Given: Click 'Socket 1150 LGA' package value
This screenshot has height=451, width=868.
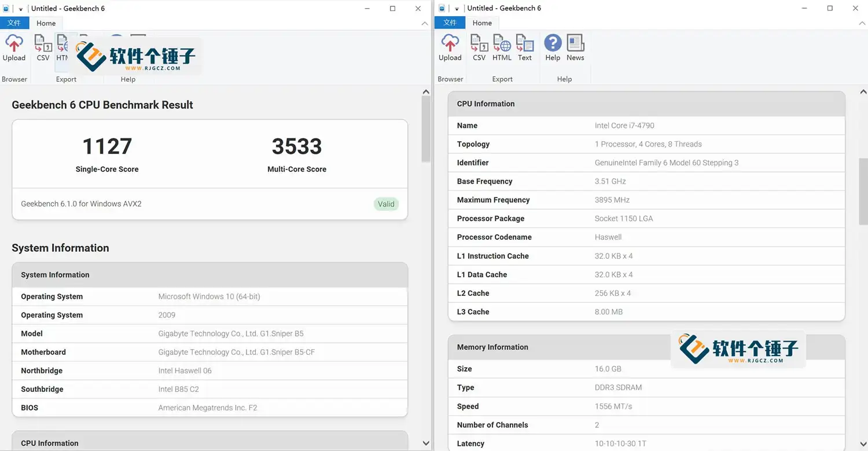Looking at the screenshot, I should [624, 218].
